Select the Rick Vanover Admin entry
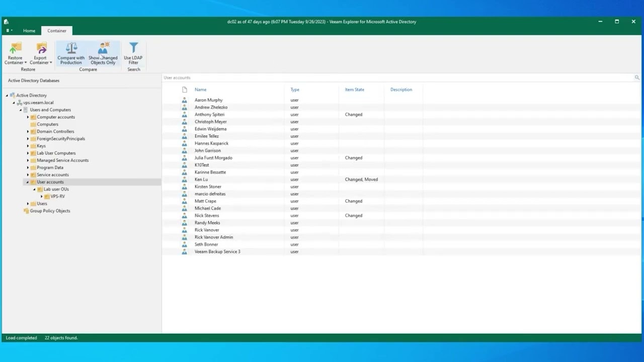Image resolution: width=644 pixels, height=362 pixels. [214, 237]
